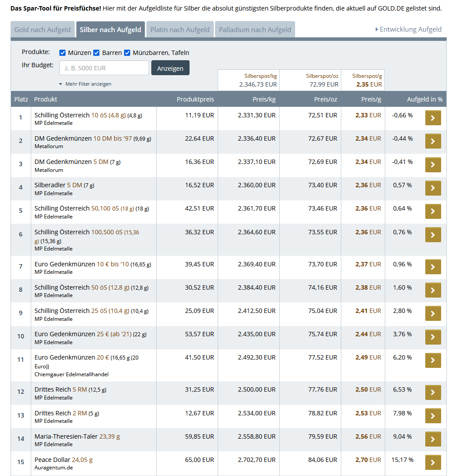Open Drittes Reich 5 RM product link
The width and height of the screenshot is (453, 476).
(70, 389)
